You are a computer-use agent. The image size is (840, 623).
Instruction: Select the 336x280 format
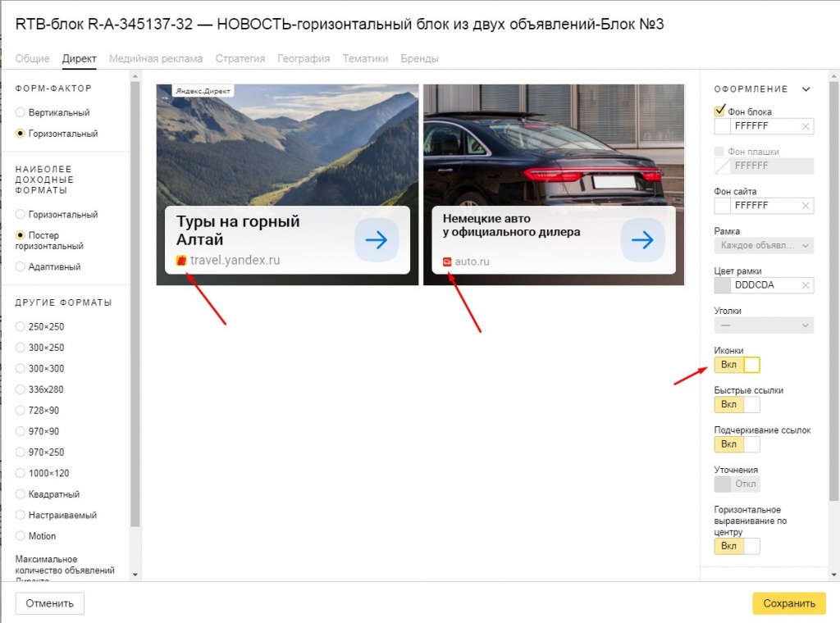pyautogui.click(x=21, y=389)
